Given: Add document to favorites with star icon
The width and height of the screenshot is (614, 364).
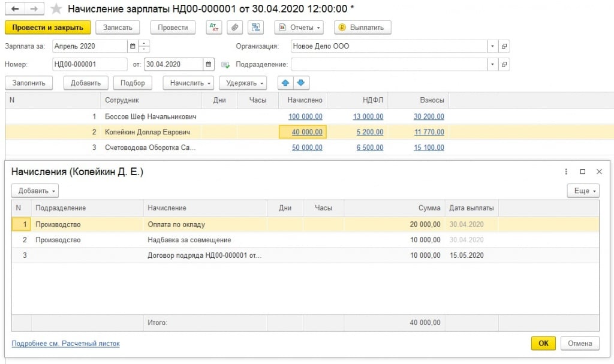Looking at the screenshot, I should 56,9.
